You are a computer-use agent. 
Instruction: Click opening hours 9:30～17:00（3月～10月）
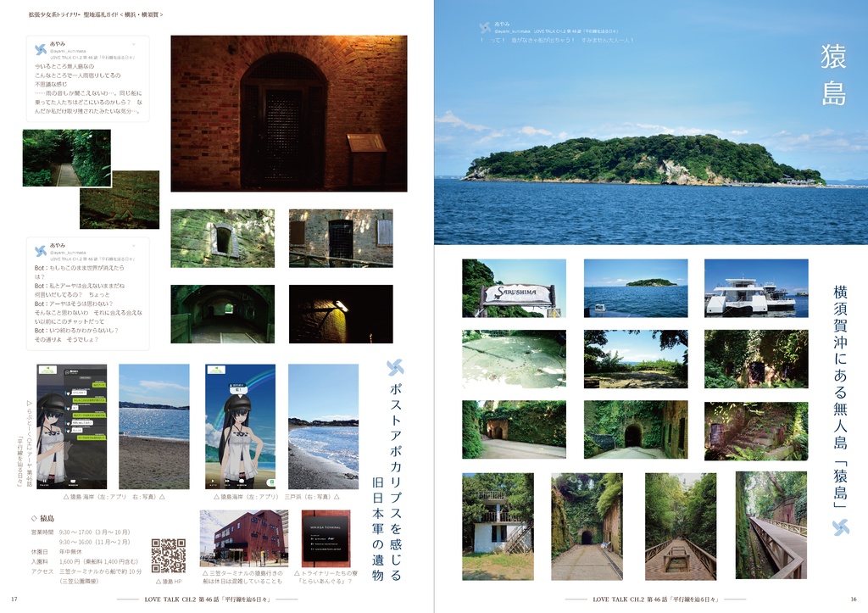click(x=95, y=532)
